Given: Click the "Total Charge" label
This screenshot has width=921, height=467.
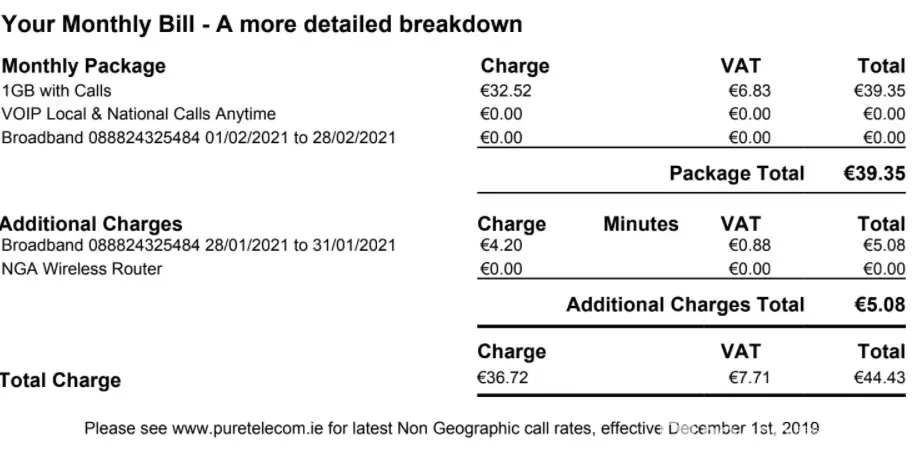Looking at the screenshot, I should click(61, 381).
